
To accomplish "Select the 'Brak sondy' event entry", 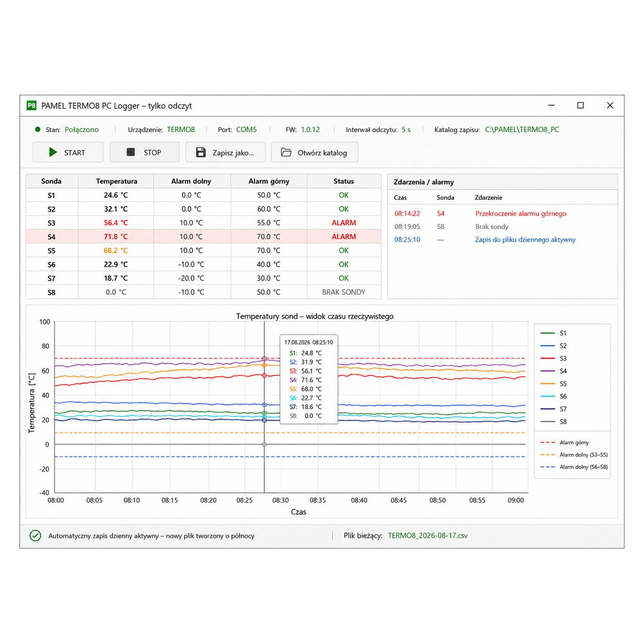I will click(x=491, y=227).
